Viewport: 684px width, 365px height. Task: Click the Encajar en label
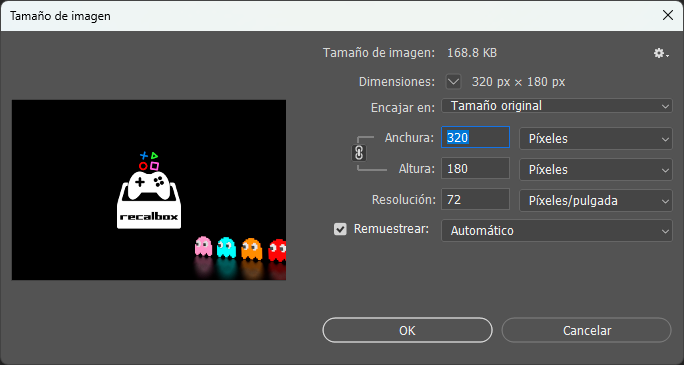tap(403, 107)
